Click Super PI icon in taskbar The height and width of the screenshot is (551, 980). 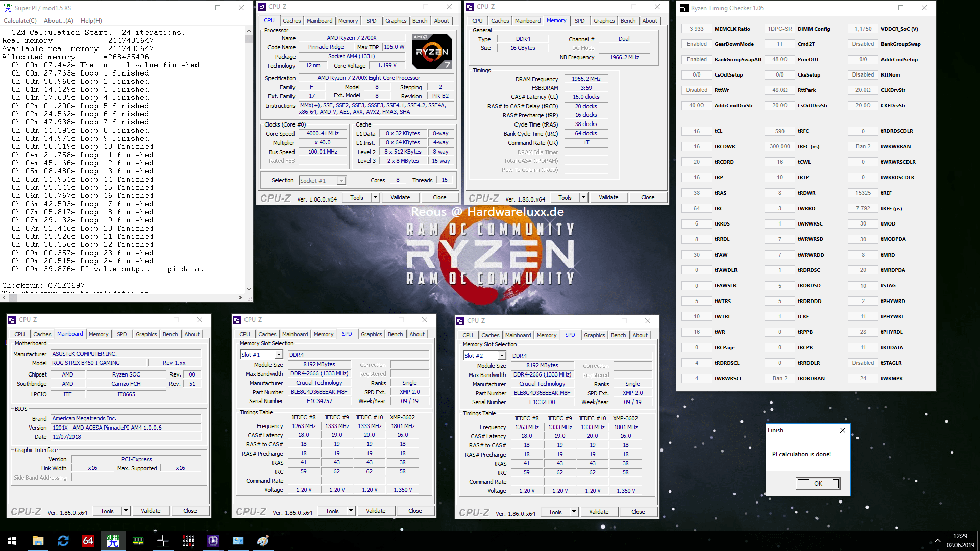click(113, 541)
